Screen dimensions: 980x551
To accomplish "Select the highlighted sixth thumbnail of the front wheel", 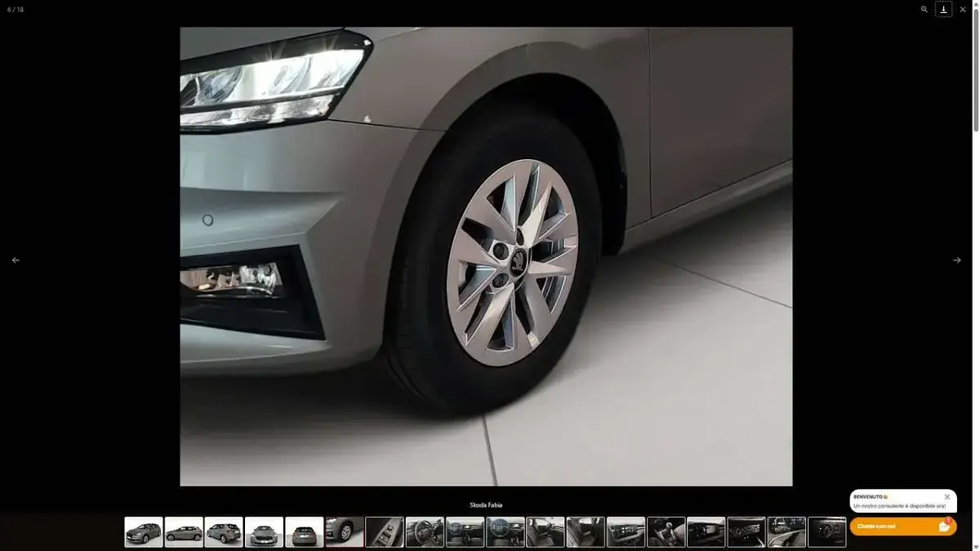I will [345, 532].
